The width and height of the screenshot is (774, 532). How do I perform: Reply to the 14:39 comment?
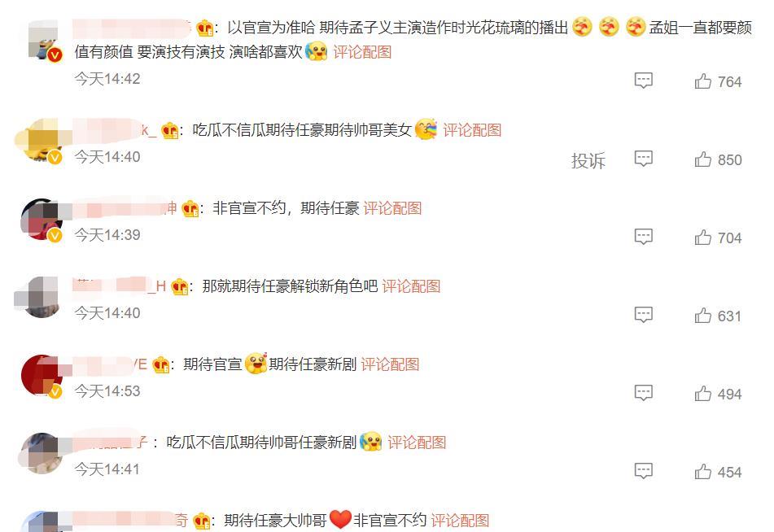pos(643,237)
